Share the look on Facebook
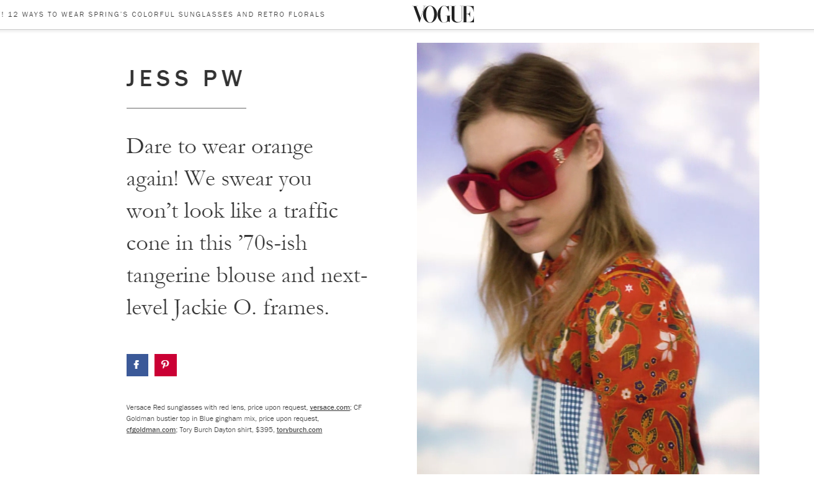The height and width of the screenshot is (504, 814). (x=137, y=365)
